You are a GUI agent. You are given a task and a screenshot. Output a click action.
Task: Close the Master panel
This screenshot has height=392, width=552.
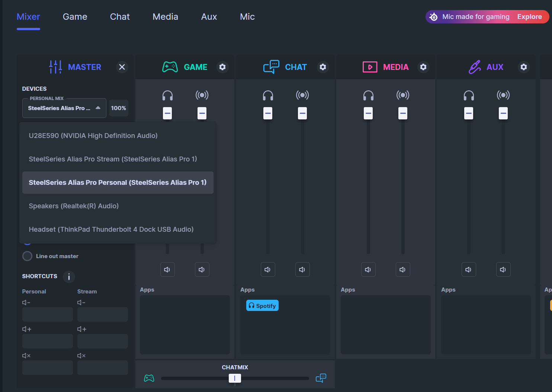pyautogui.click(x=122, y=67)
